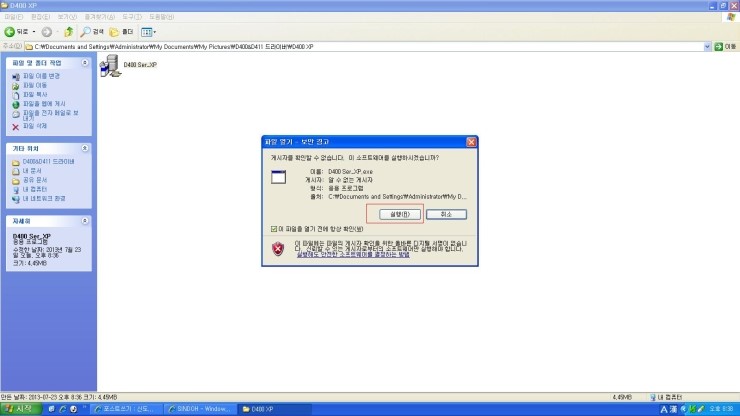The height and width of the screenshot is (416, 740).
Task: Click the red X delete file icon
Action: (x=16, y=127)
